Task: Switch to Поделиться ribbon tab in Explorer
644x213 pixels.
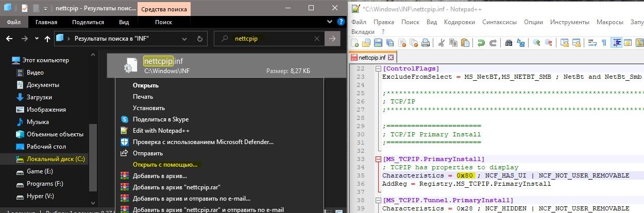Action: [x=88, y=22]
